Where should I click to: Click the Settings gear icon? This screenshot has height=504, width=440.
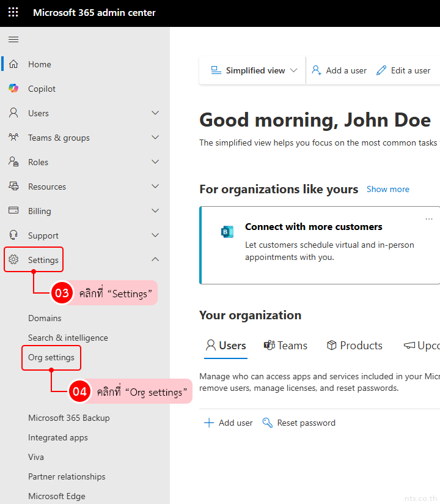(x=13, y=259)
